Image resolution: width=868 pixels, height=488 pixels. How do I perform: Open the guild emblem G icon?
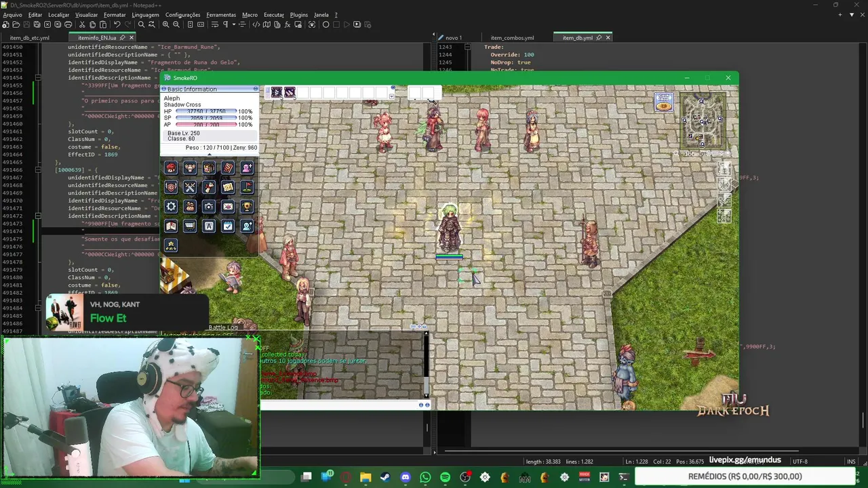click(x=171, y=187)
